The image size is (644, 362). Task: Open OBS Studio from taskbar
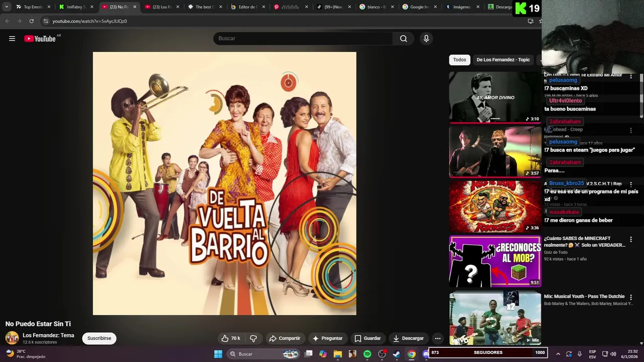(382, 354)
